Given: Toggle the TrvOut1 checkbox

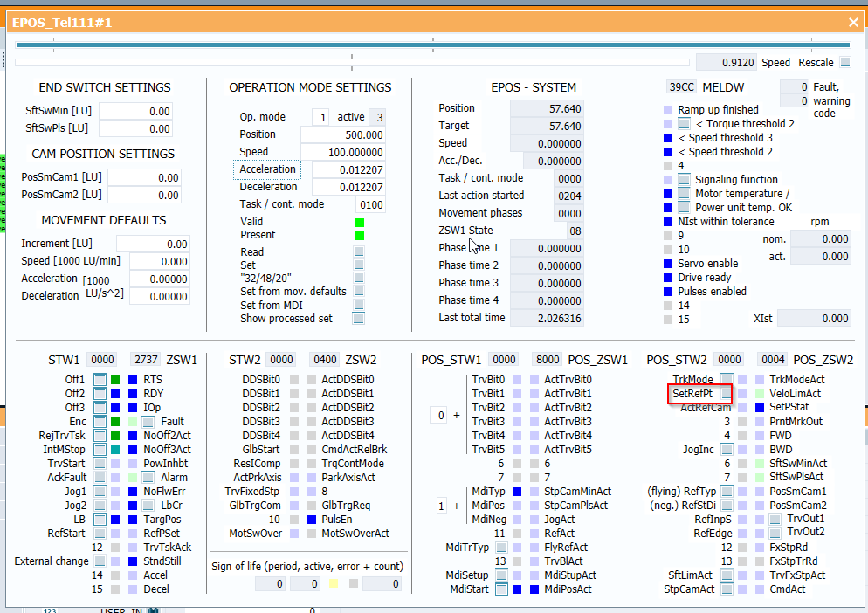Looking at the screenshot, I should pyautogui.click(x=775, y=520).
